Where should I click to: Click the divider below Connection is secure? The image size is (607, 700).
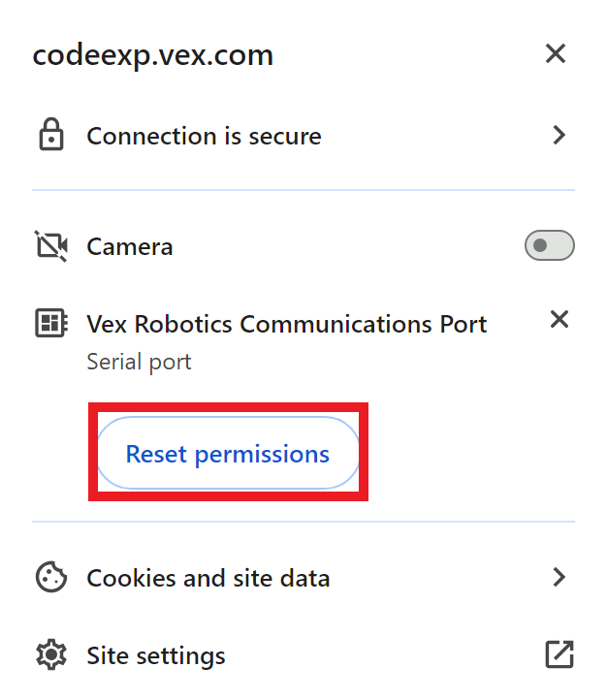[x=303, y=190]
